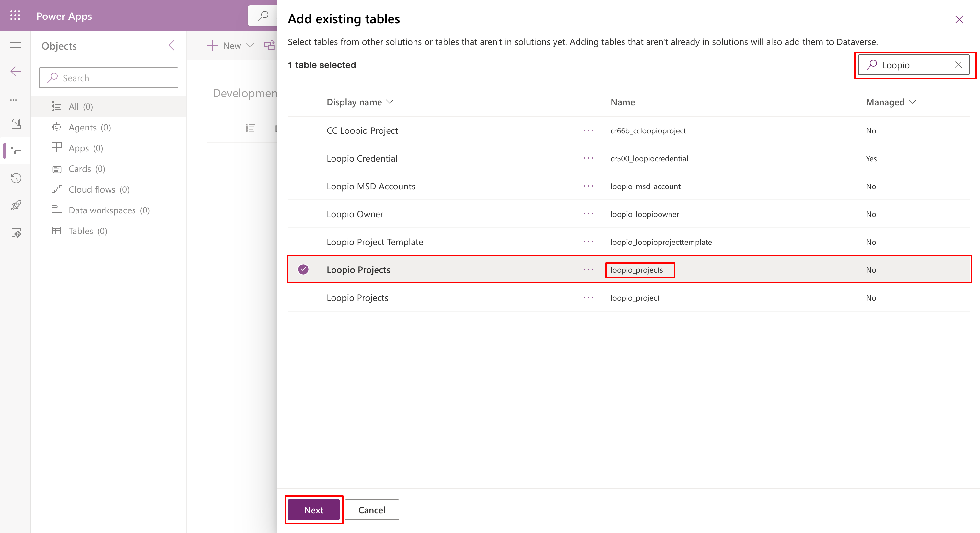This screenshot has height=533, width=980.
Task: Open the ellipsis item in left rail
Action: [x=14, y=100]
